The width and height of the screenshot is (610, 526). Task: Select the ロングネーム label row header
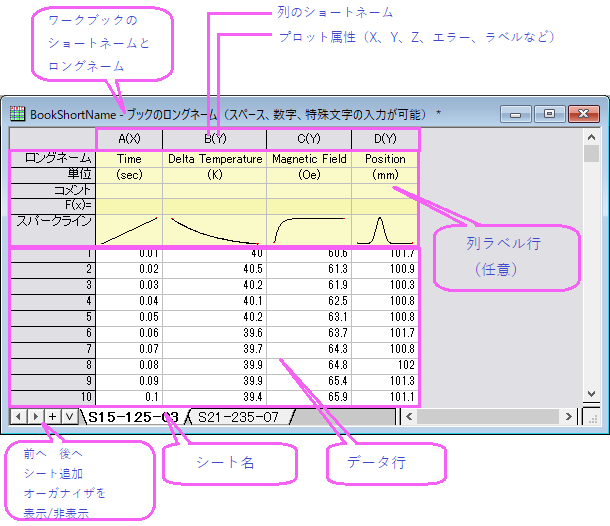pyautogui.click(x=53, y=159)
